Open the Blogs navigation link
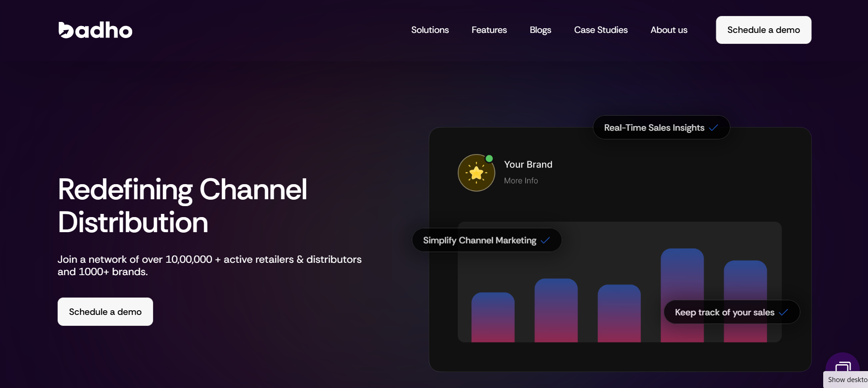868x388 pixels. click(x=540, y=30)
